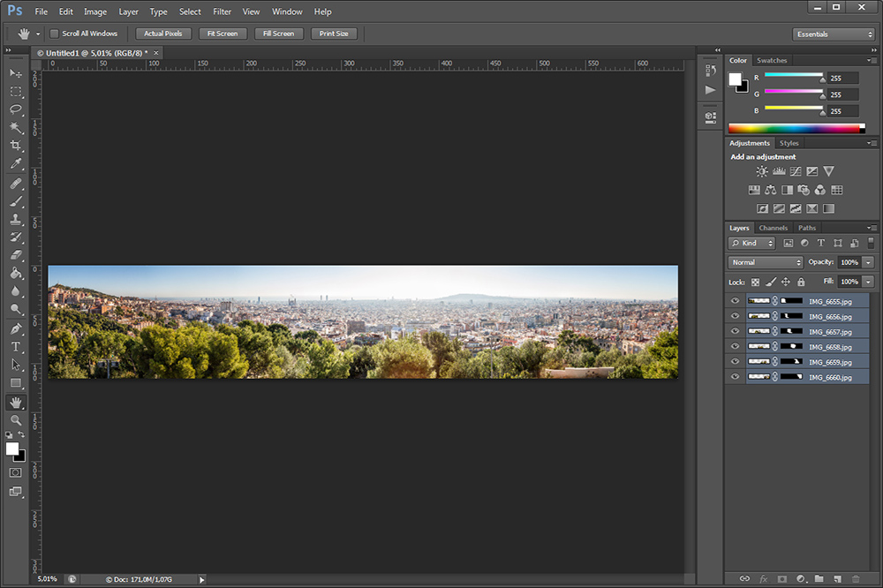Create a new group folder in Layers panel

tap(819, 578)
